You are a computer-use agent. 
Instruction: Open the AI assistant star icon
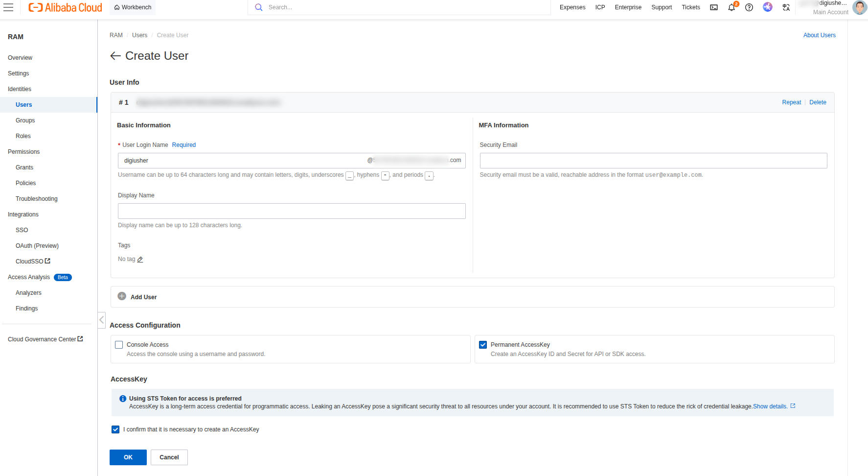(x=768, y=7)
